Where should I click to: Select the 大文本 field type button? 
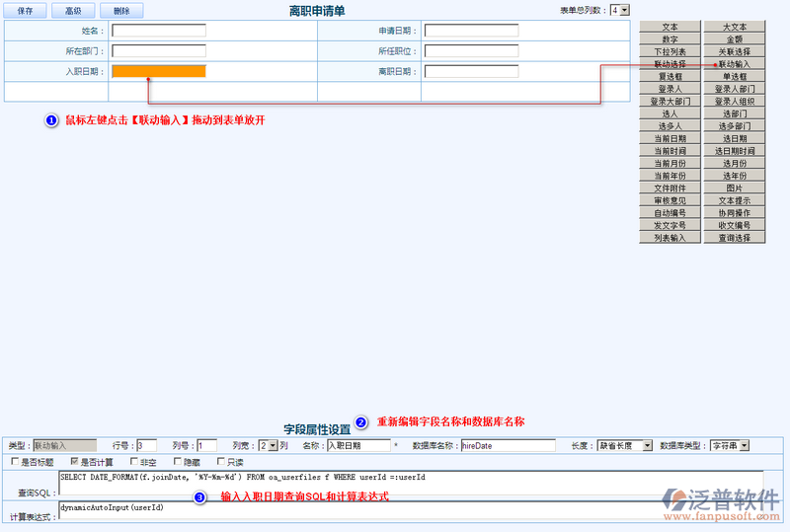(735, 27)
